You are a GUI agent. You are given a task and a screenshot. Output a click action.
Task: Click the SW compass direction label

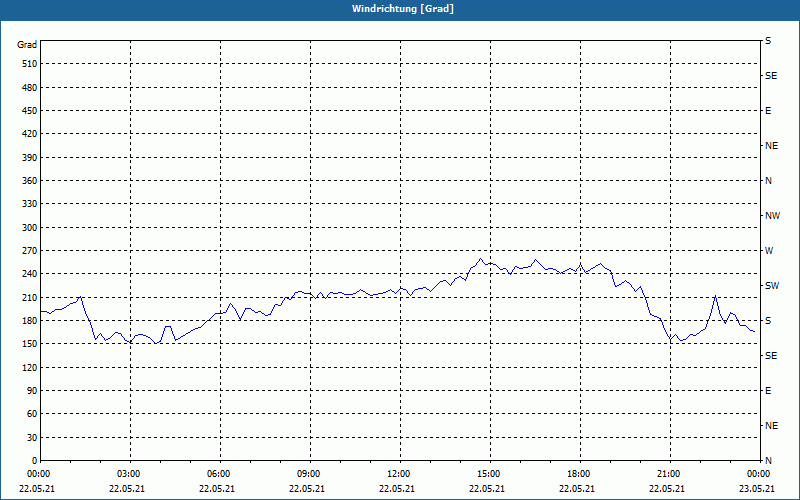point(772,286)
